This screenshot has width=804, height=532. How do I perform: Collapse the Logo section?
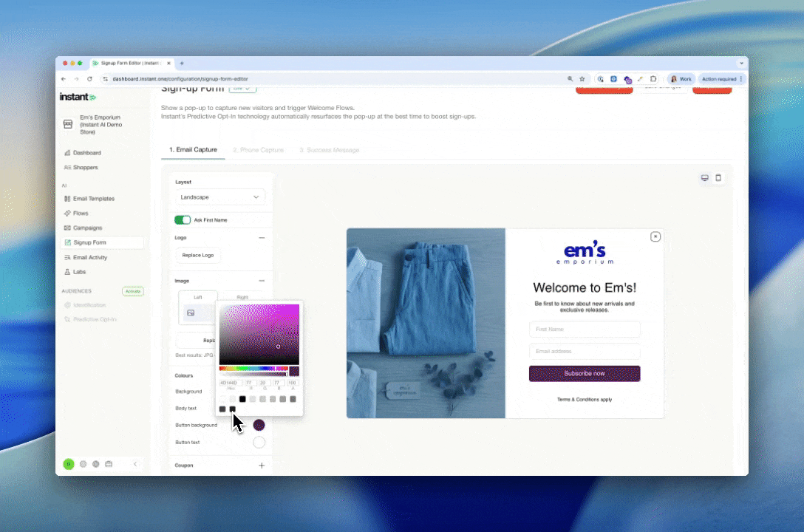[x=262, y=238]
